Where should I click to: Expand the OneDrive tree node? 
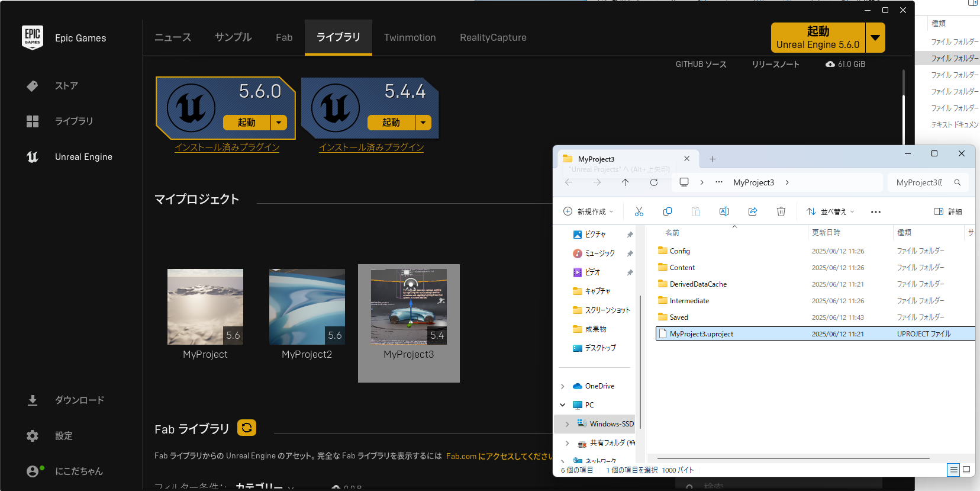point(563,386)
